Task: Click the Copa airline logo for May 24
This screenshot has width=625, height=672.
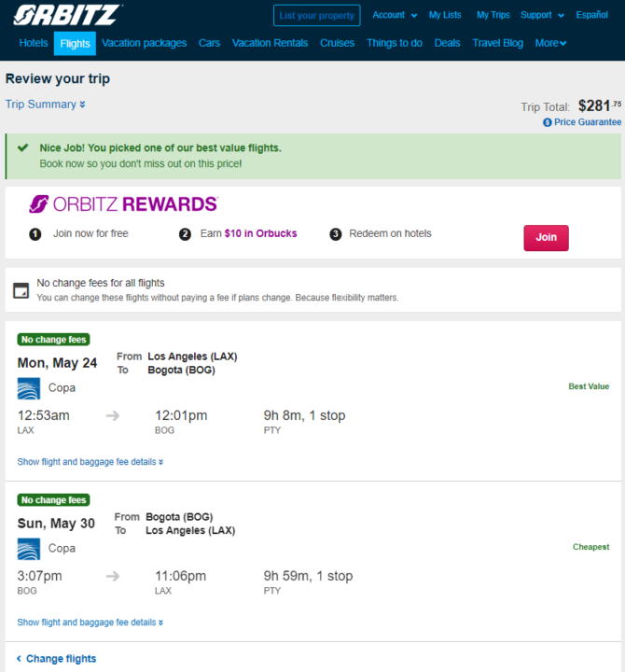Action: [29, 388]
